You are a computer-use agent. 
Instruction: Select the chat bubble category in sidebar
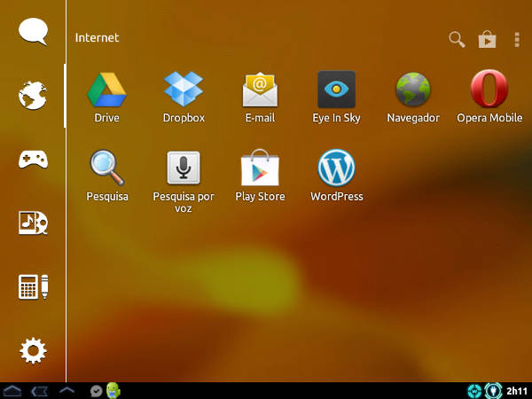pos(33,32)
